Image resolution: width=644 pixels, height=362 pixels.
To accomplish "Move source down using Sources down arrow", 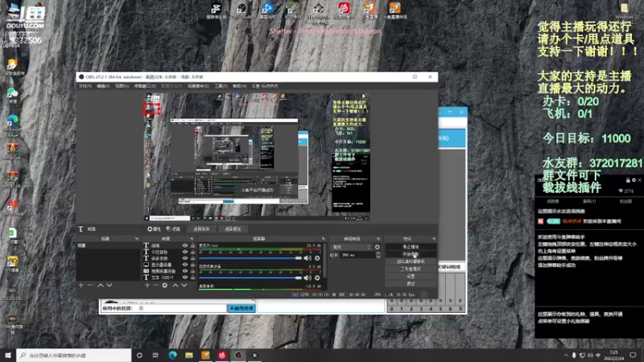I will click(184, 286).
